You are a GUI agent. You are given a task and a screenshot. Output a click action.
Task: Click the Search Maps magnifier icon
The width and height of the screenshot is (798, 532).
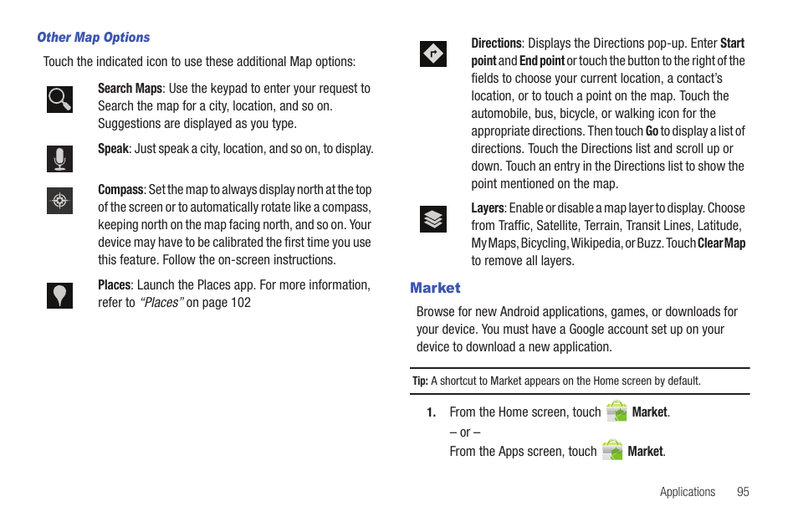[59, 100]
